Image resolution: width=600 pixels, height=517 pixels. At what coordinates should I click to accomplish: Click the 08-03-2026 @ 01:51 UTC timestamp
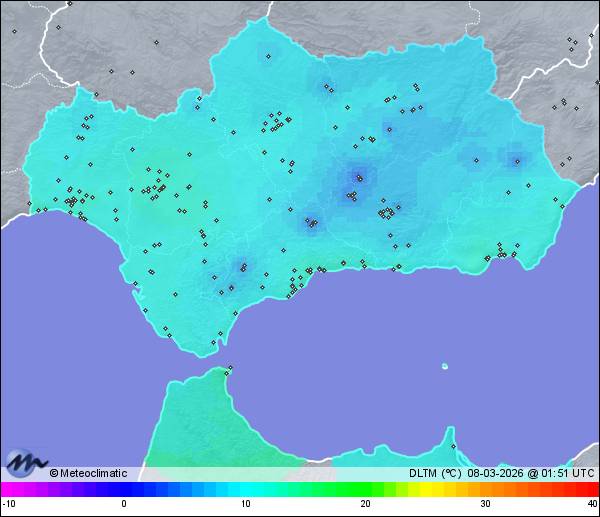530,474
